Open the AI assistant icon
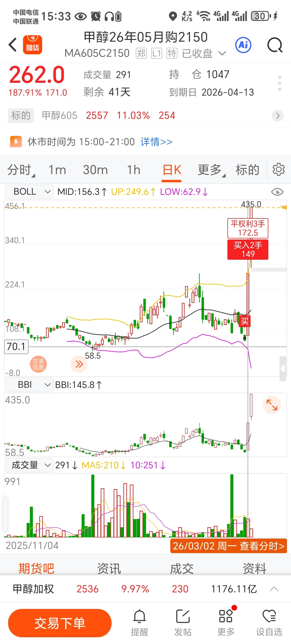The width and height of the screenshot is (291, 644). click(x=243, y=45)
